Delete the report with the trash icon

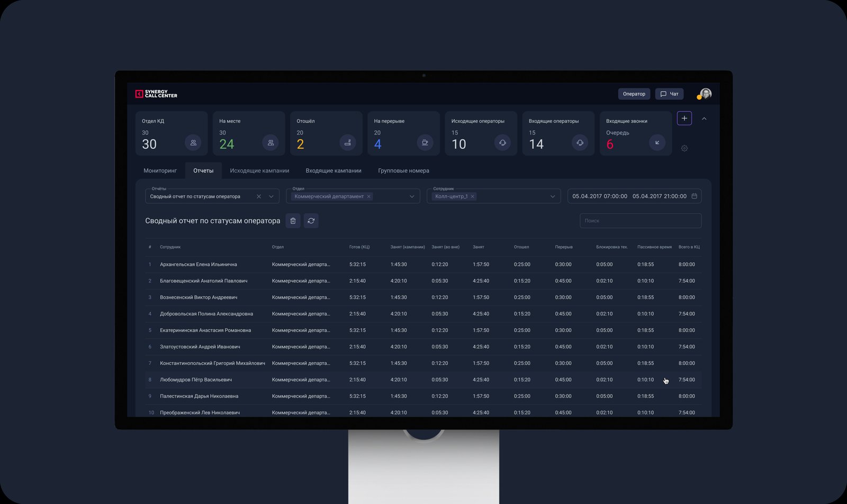(293, 221)
